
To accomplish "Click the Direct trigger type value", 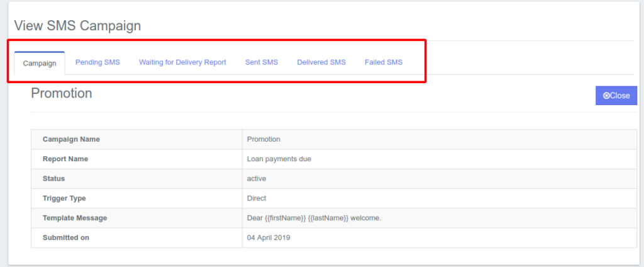I will (x=257, y=198).
